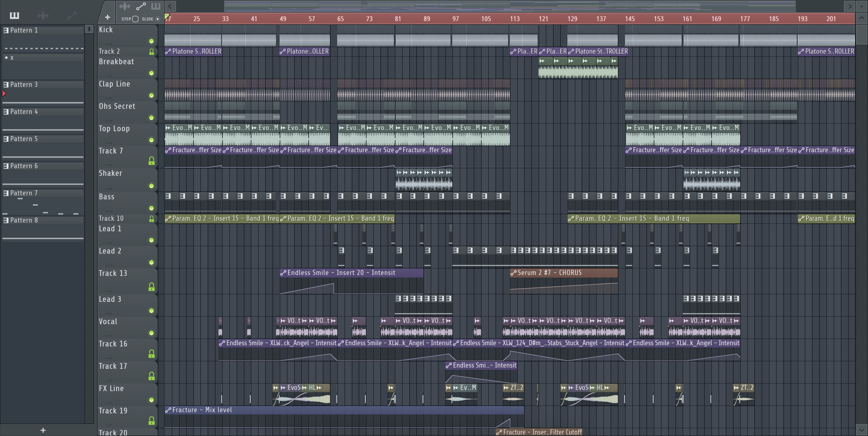Click the plus button at the picker panel bottom
The image size is (868, 436).
[x=43, y=430]
